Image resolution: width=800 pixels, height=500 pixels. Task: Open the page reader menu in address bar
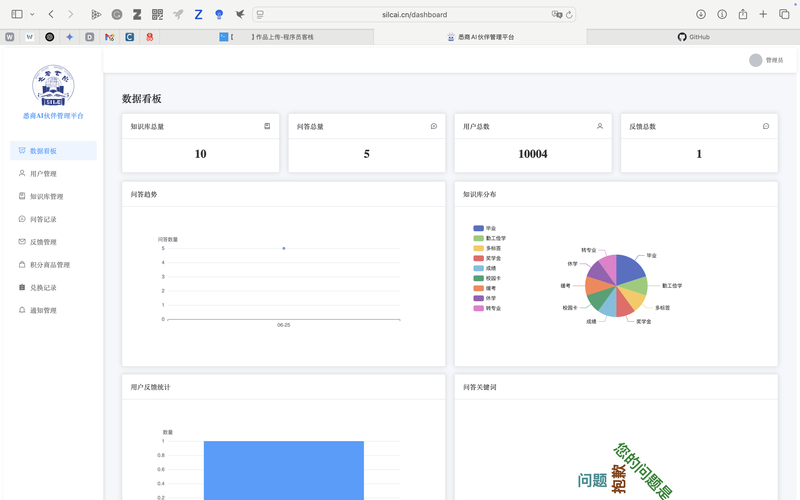pyautogui.click(x=260, y=15)
